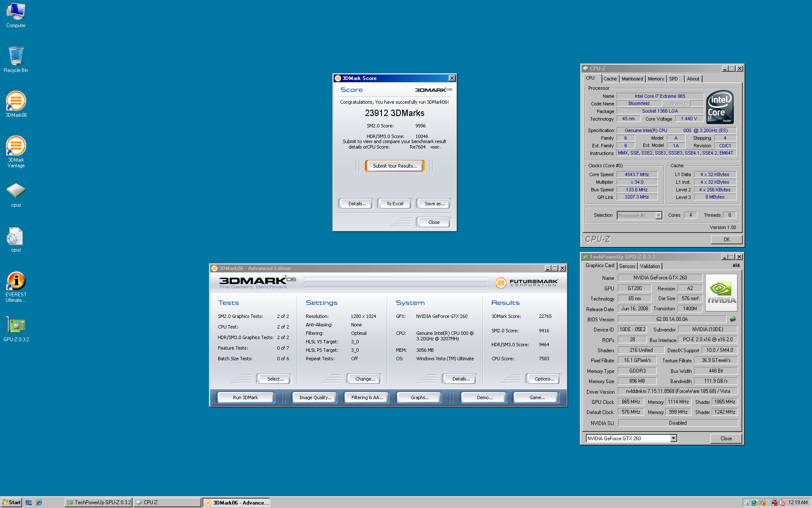Open the Processor #1 selection dropdown
812x508 pixels.
(x=658, y=215)
